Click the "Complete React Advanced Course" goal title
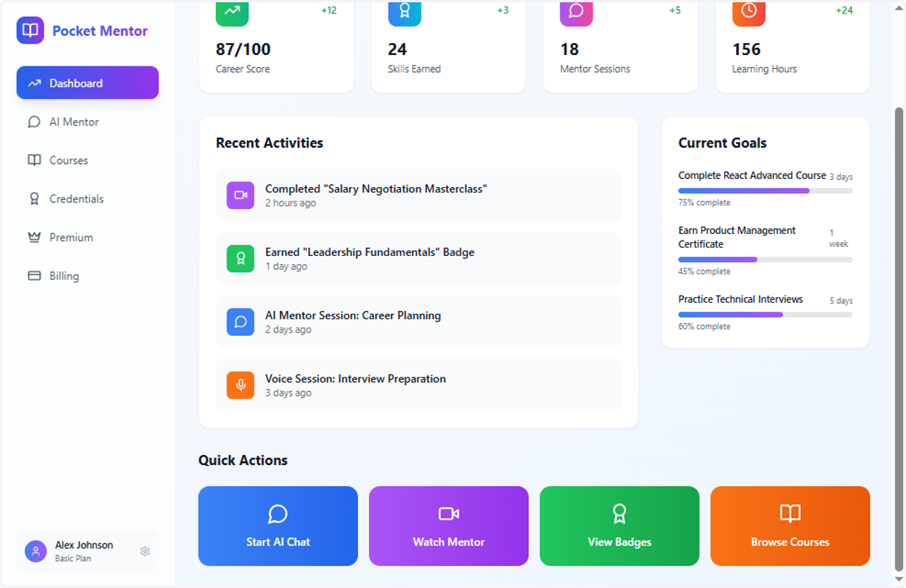Image resolution: width=906 pixels, height=588 pixels. (752, 175)
